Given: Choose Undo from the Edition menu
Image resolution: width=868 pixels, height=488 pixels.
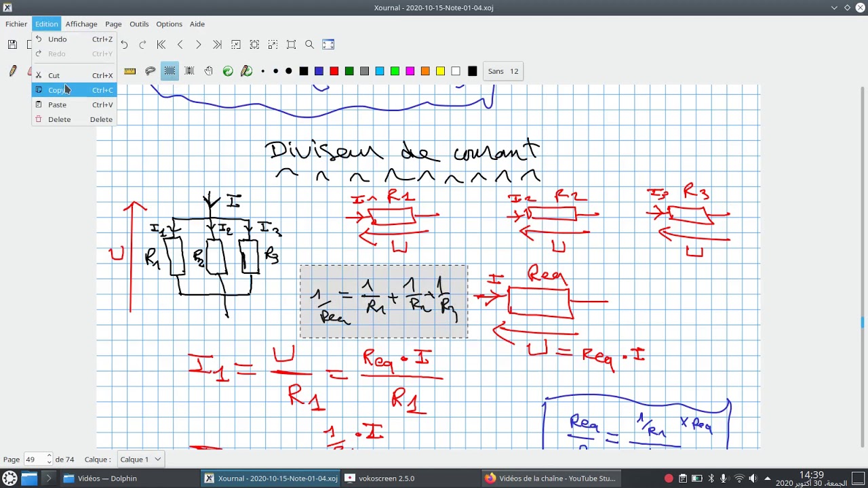Looking at the screenshot, I should [x=74, y=39].
